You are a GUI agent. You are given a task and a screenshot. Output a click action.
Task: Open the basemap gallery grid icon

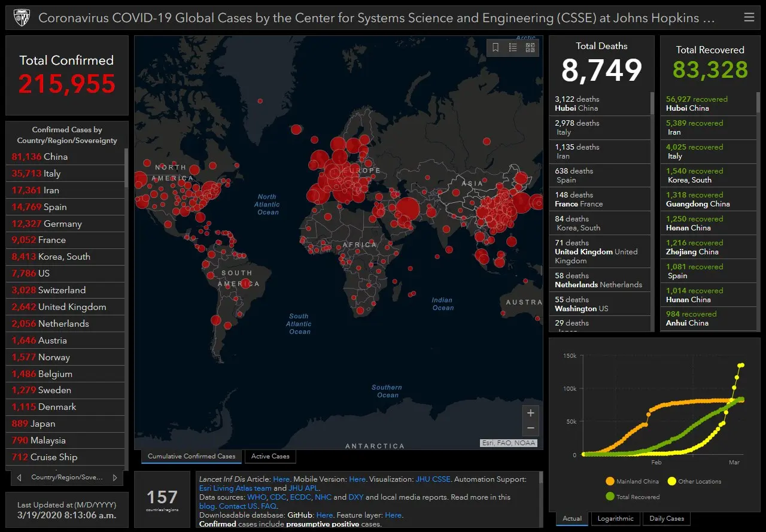(530, 48)
